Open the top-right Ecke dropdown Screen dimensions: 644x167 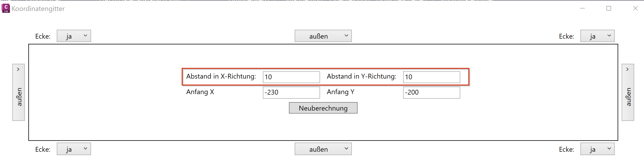click(597, 36)
